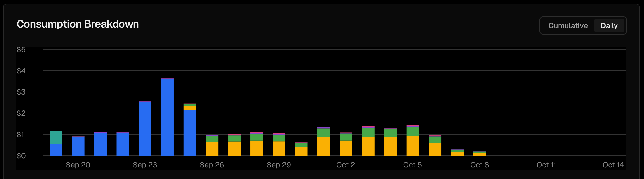
Task: Click the orange segment of the Sep 30 bar
Action: tap(301, 151)
